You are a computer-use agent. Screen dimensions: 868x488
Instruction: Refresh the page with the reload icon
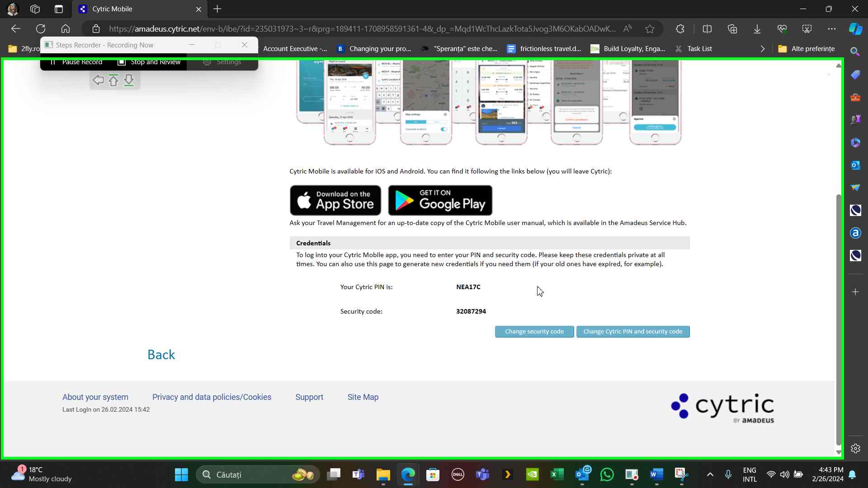[x=41, y=29]
